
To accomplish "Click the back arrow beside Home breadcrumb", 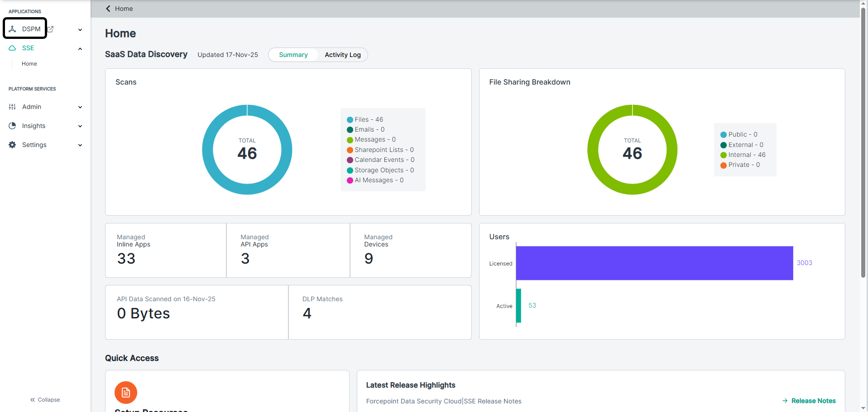I will click(108, 9).
